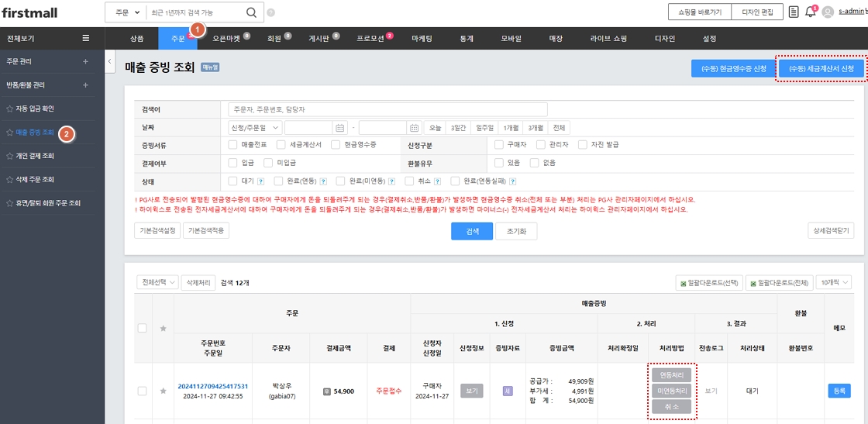The height and width of the screenshot is (424, 868).
Task: Click the blue 검색 button
Action: tap(472, 231)
